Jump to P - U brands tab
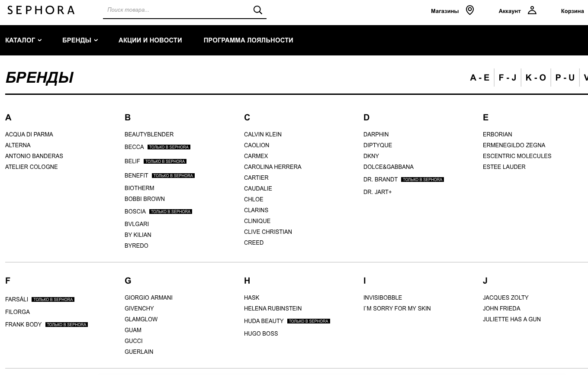This screenshot has height=375, width=588. point(565,78)
